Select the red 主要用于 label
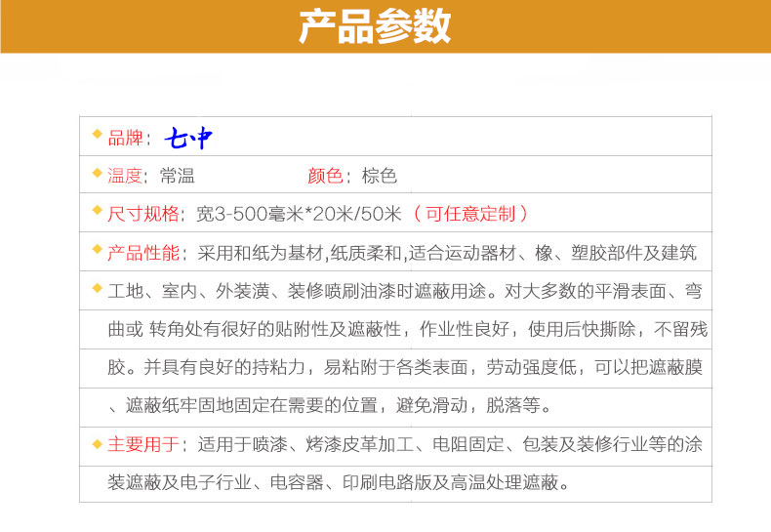 pos(143,444)
